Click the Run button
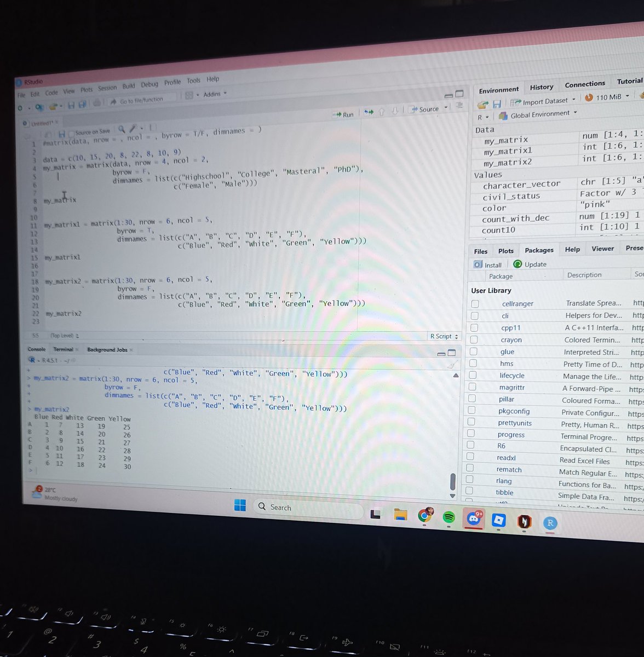This screenshot has height=657, width=644. [343, 114]
